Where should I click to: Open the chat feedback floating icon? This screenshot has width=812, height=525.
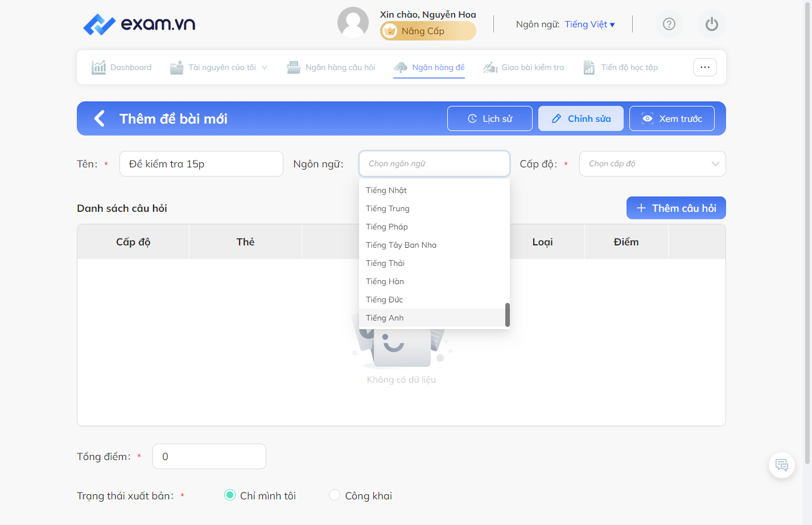point(782,465)
